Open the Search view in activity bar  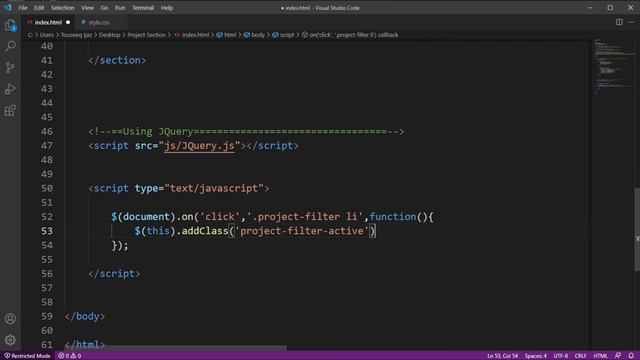click(x=10, y=46)
